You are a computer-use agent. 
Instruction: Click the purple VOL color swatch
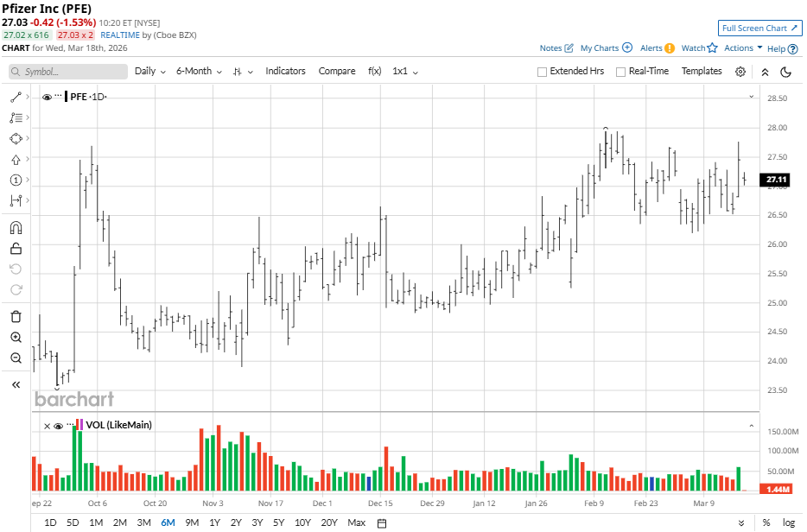[x=81, y=425]
